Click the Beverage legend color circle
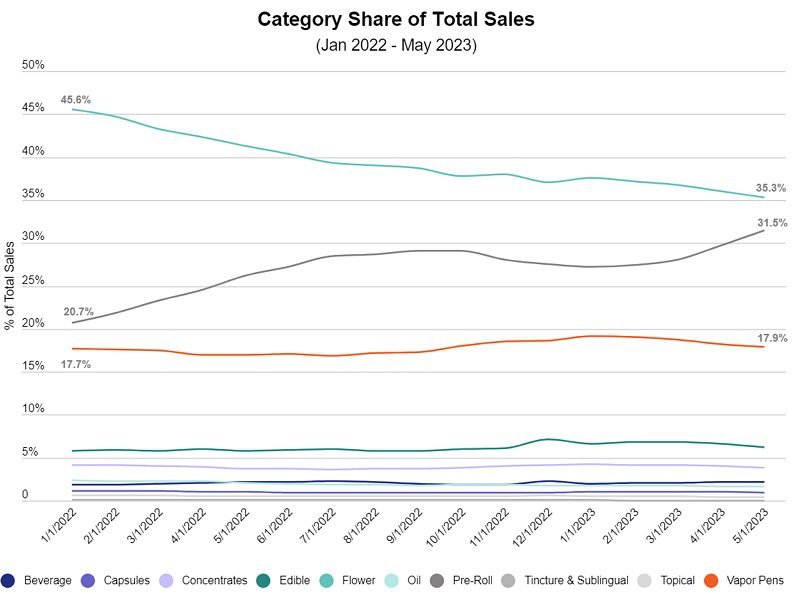This screenshot has width=800, height=594. coord(9,580)
